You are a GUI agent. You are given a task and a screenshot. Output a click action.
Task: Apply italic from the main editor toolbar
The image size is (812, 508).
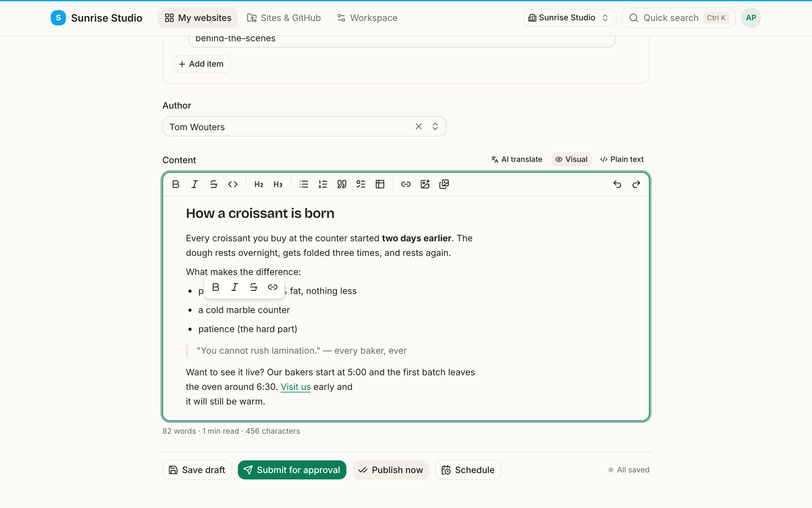pyautogui.click(x=195, y=184)
